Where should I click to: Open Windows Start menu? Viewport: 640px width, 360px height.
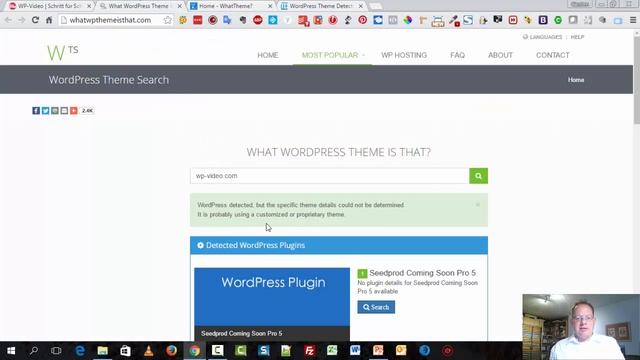11,351
